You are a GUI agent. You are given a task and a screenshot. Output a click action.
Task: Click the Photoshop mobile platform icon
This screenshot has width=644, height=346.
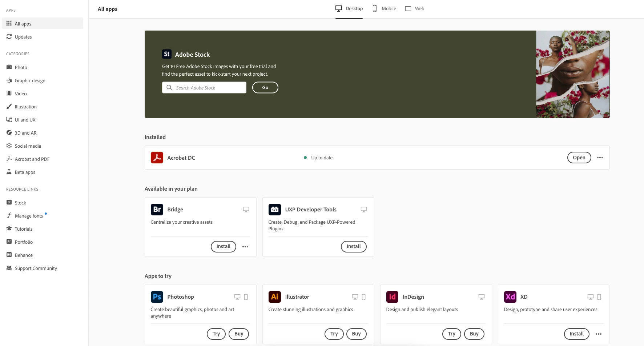246,297
